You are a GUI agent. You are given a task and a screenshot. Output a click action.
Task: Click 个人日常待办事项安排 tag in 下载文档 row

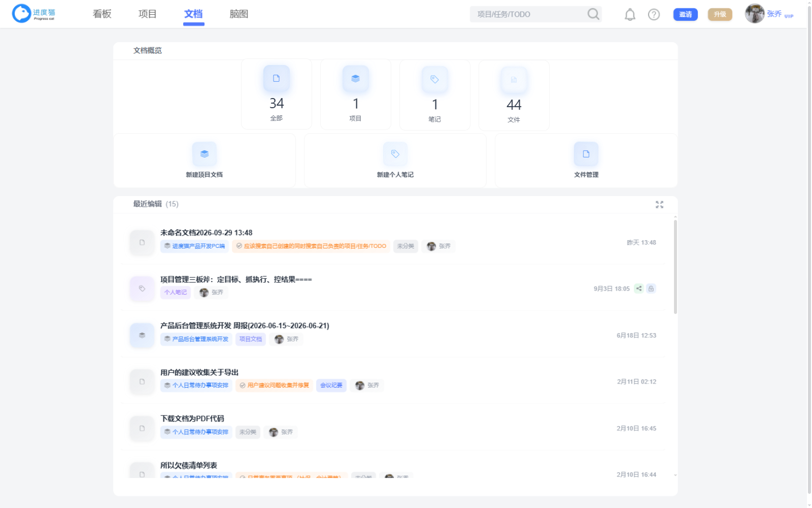(196, 432)
